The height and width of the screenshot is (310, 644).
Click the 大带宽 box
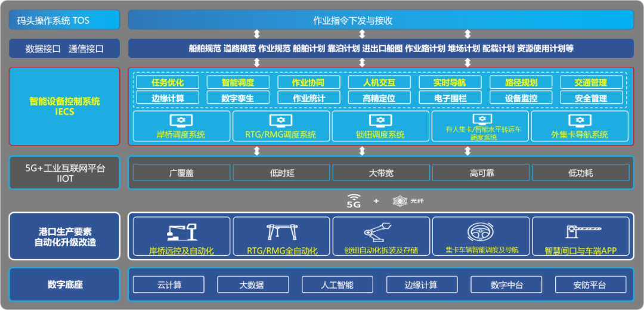[x=381, y=172]
